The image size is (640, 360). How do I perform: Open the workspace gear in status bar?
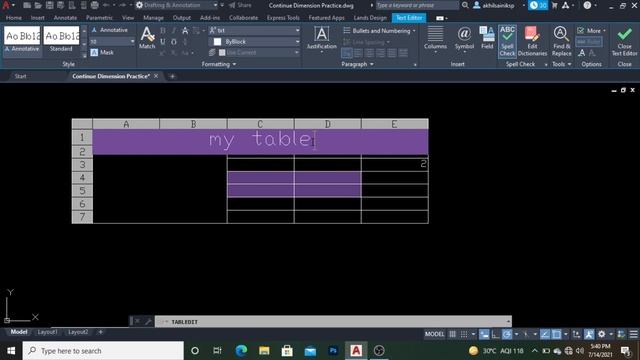(602, 334)
